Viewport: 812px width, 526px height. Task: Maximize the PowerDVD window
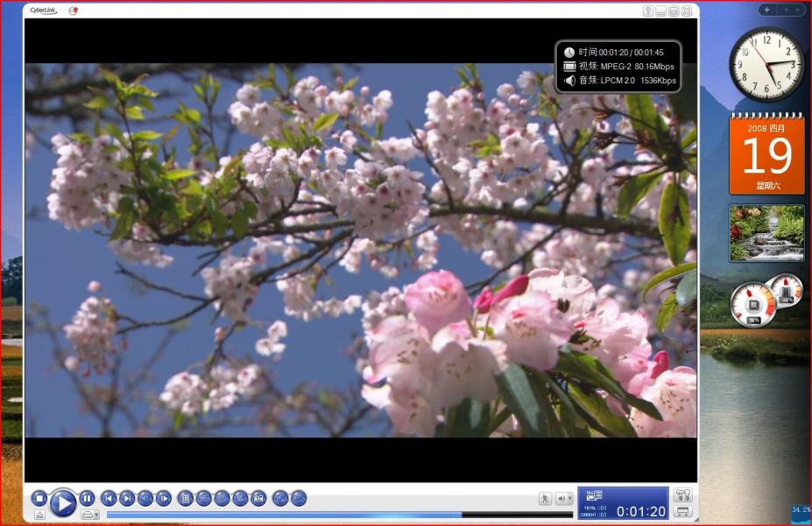674,11
